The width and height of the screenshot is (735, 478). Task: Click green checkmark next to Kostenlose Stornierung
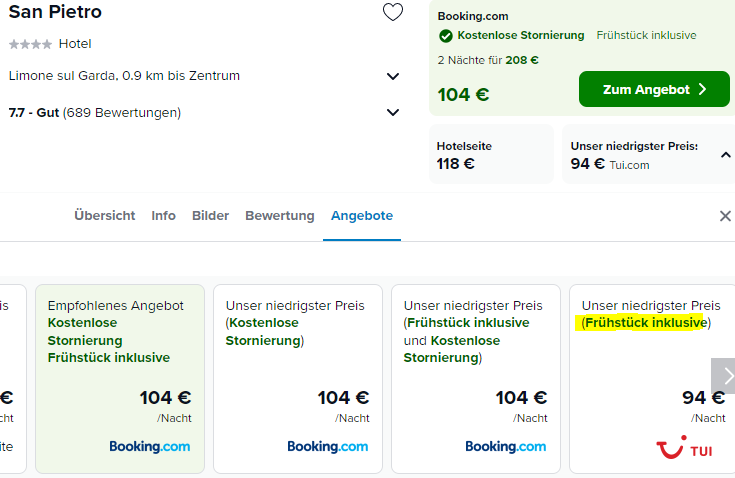coord(446,36)
